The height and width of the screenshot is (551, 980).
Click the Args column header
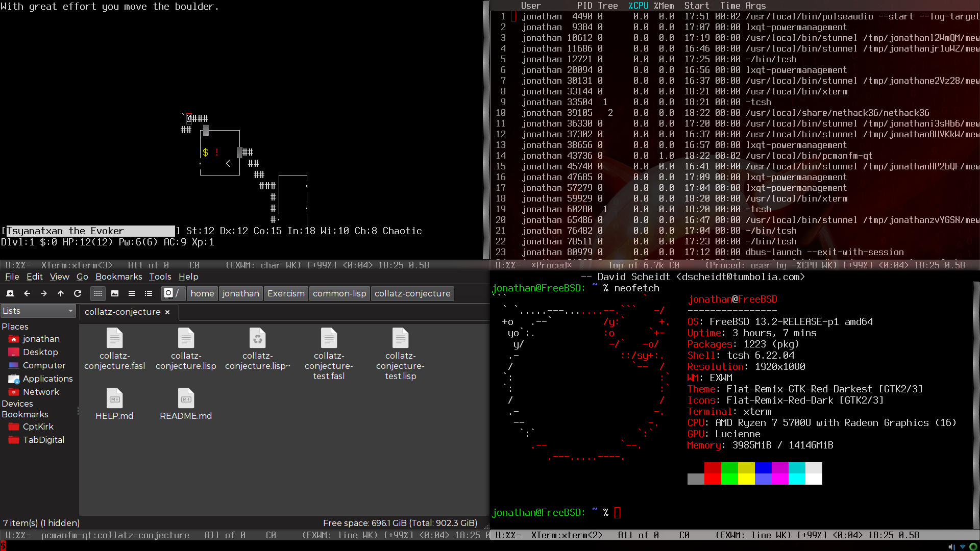coord(756,6)
